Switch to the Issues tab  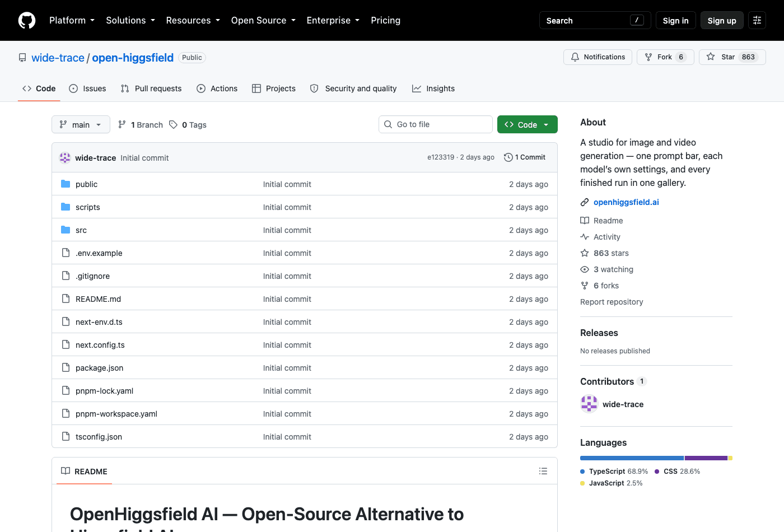pos(87,88)
